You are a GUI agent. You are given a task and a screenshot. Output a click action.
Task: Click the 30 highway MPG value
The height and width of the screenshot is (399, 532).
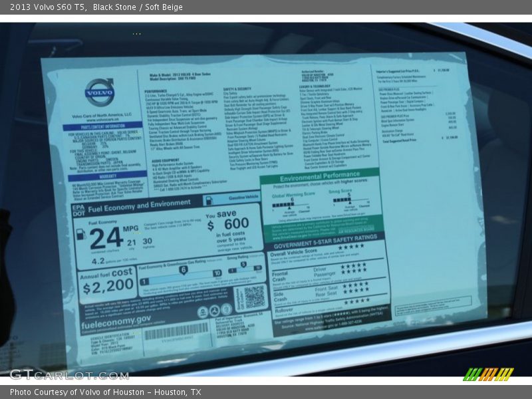(x=147, y=241)
